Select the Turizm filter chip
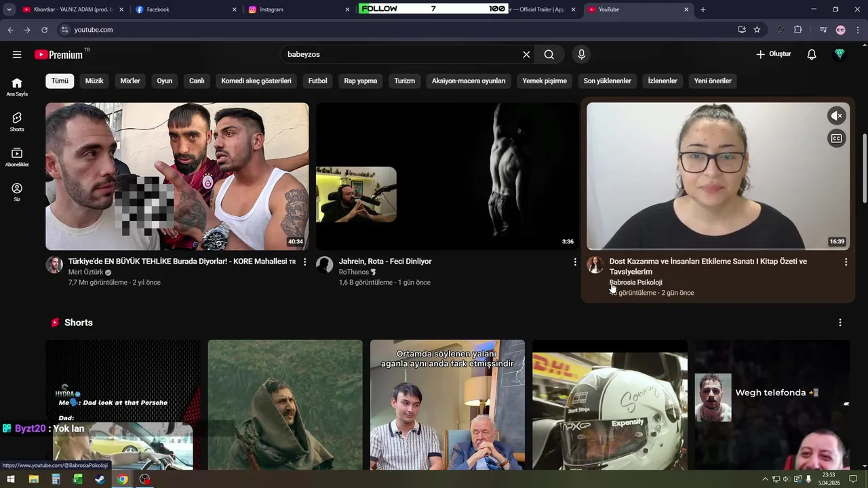The height and width of the screenshot is (488, 868). pyautogui.click(x=404, y=81)
